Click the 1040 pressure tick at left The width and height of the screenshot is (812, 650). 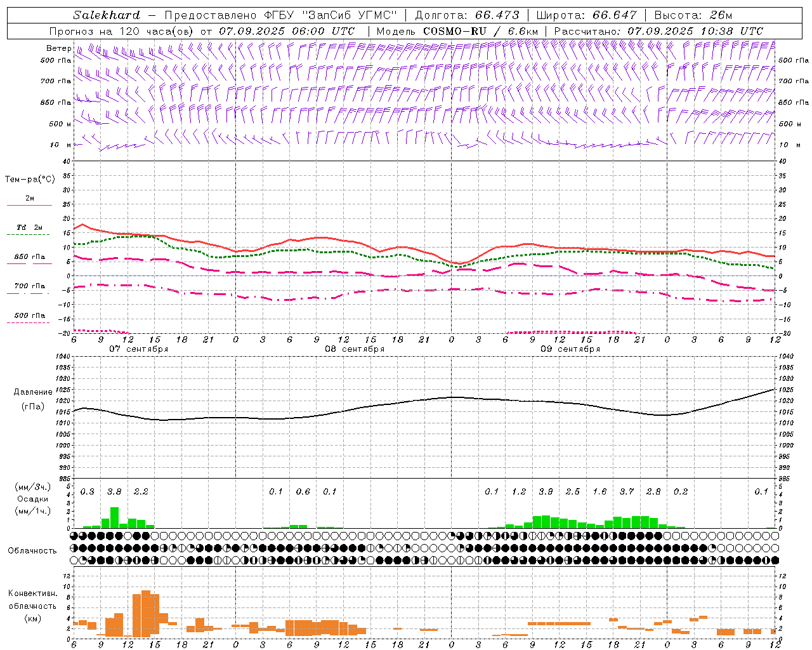pos(63,357)
